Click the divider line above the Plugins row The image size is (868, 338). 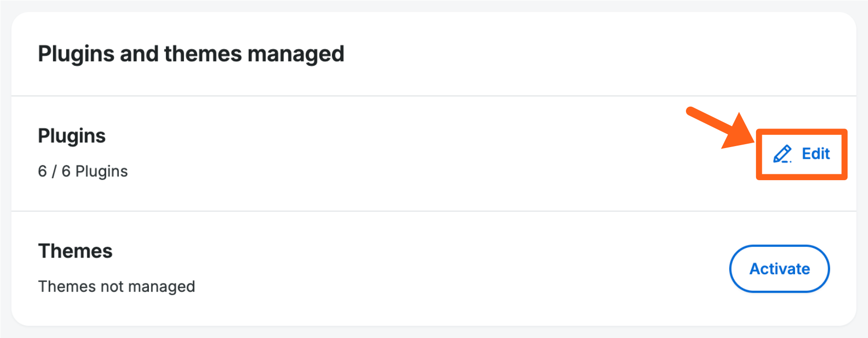coord(341,96)
